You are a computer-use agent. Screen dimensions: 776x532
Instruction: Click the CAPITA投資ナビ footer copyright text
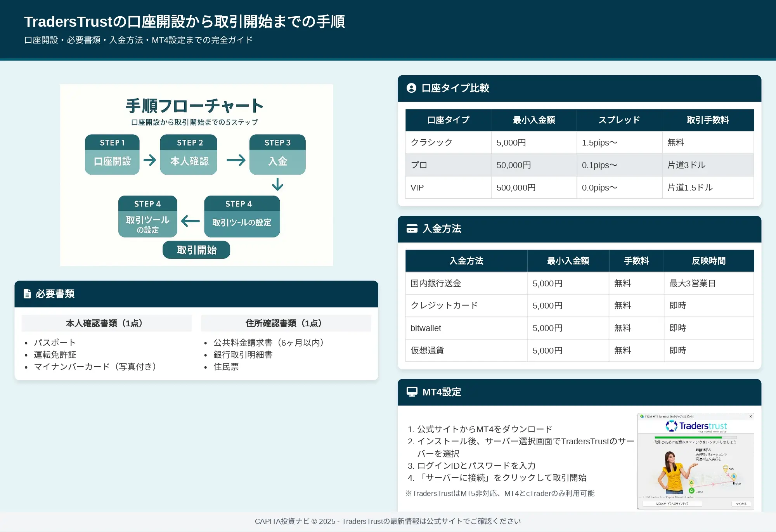388,521
